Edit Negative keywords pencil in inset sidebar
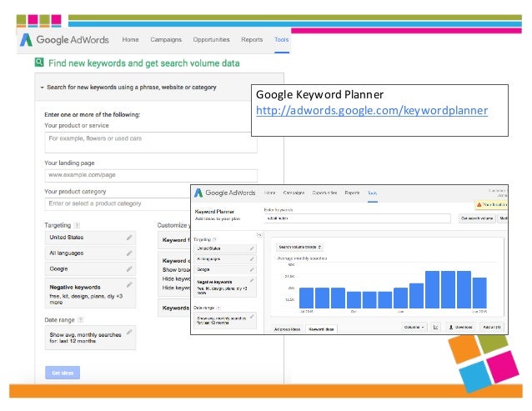 click(252, 280)
